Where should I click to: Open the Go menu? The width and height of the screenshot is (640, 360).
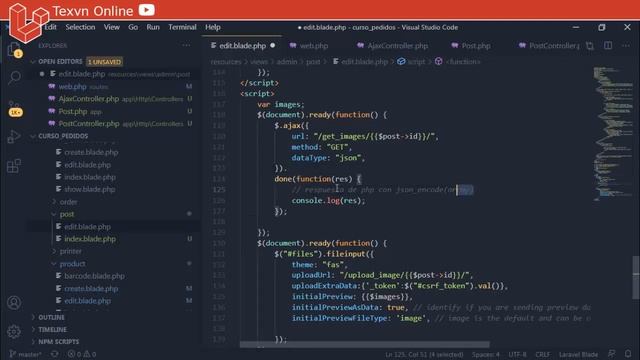point(133,27)
